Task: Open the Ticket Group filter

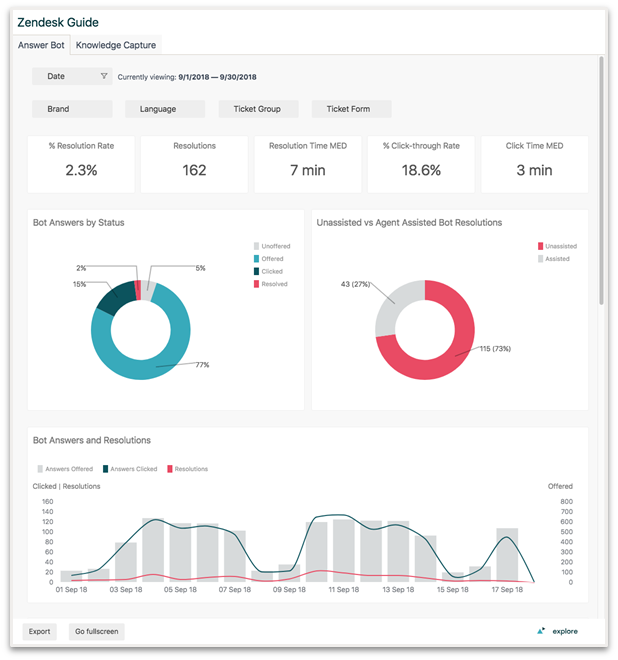Action: 258,109
